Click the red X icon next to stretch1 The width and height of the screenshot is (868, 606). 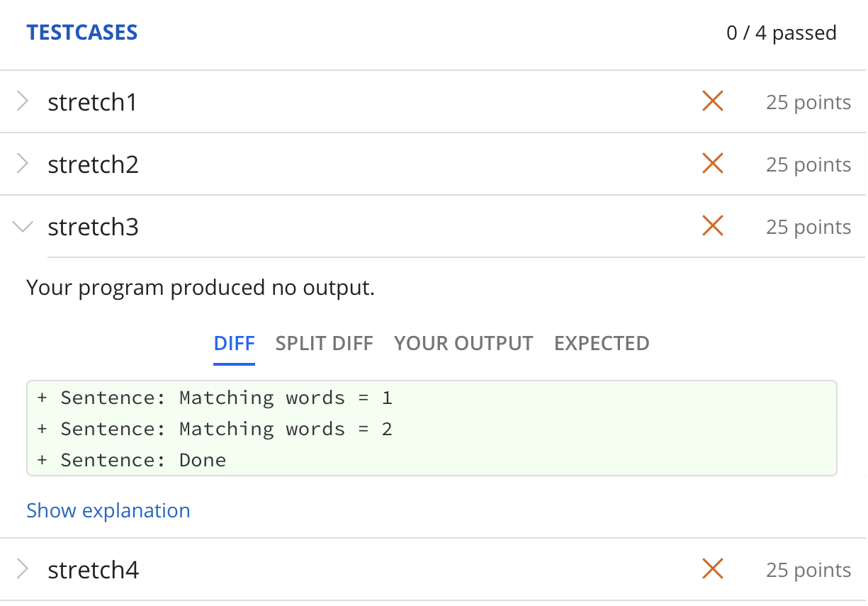point(712,101)
